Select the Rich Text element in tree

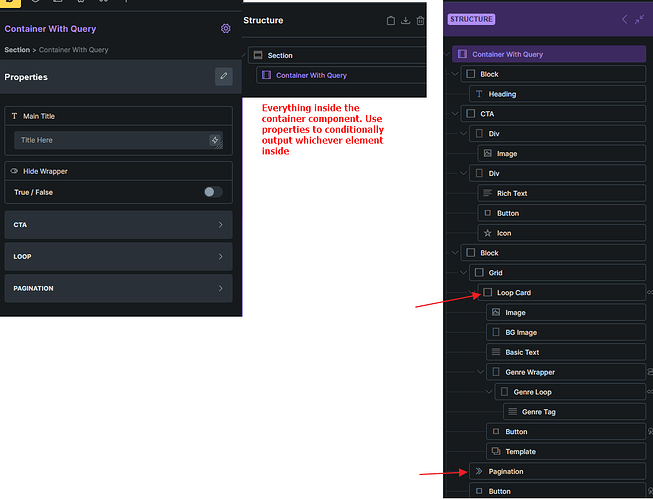pos(512,193)
